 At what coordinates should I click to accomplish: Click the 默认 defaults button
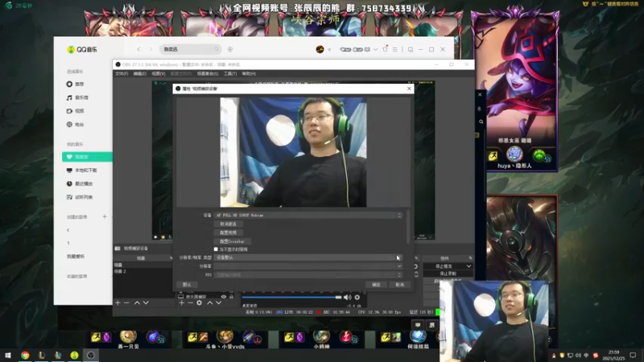tap(187, 285)
